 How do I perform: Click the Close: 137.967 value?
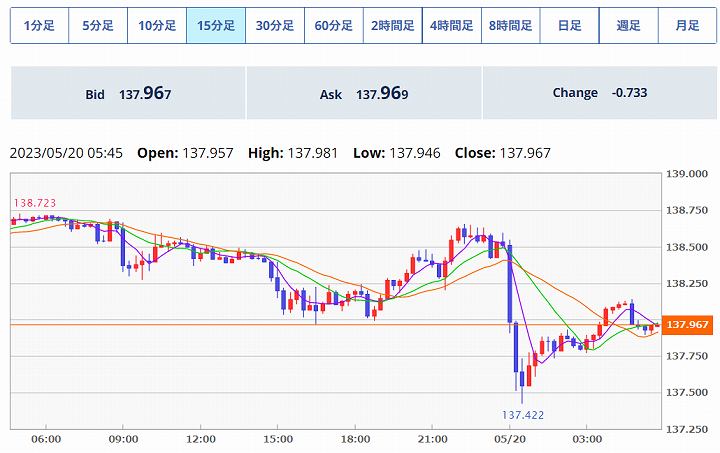point(503,153)
